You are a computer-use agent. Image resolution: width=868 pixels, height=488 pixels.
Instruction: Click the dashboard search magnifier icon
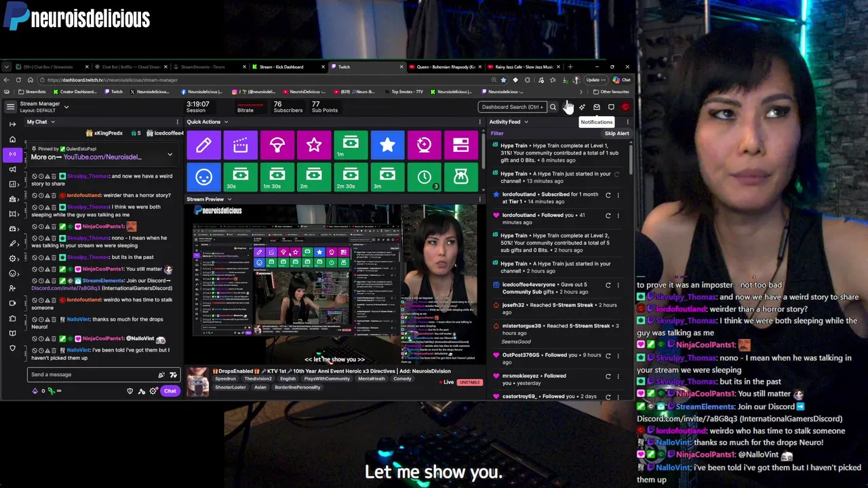[553, 107]
